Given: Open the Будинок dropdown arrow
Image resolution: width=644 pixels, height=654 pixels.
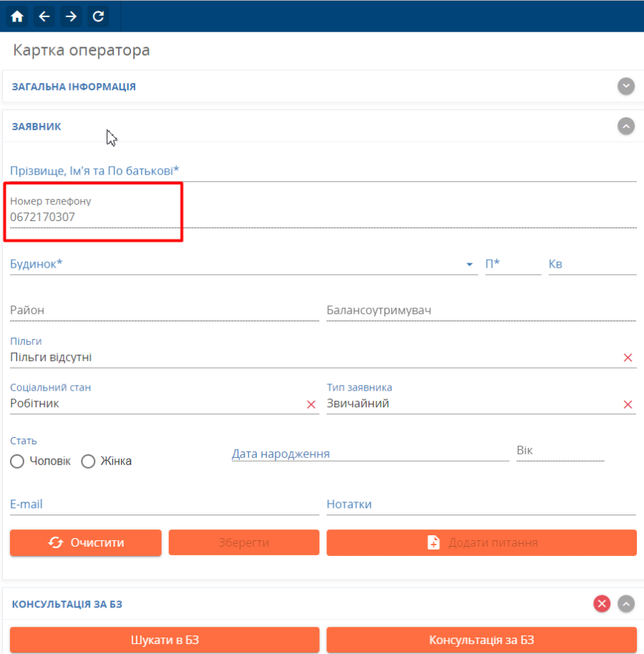Looking at the screenshot, I should [469, 265].
